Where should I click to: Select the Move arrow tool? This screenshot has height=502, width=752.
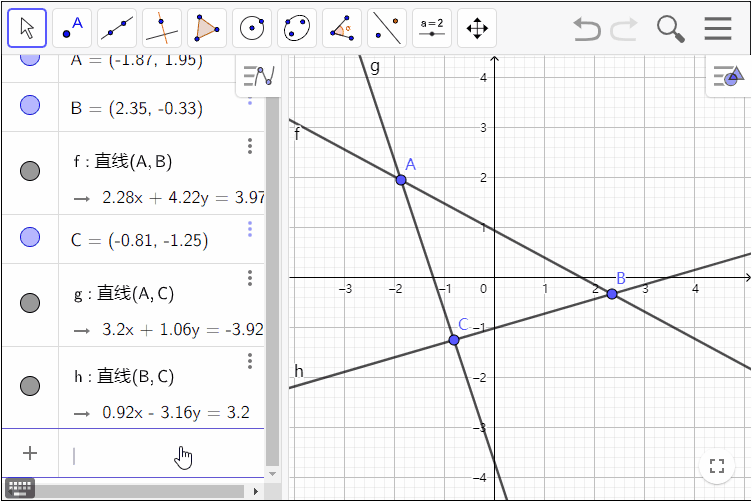[x=27, y=28]
